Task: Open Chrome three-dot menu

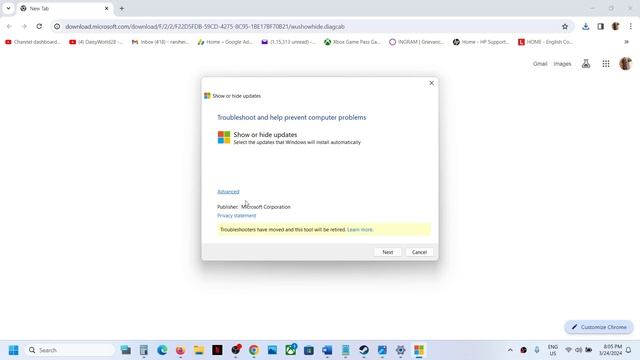Action: point(631,27)
